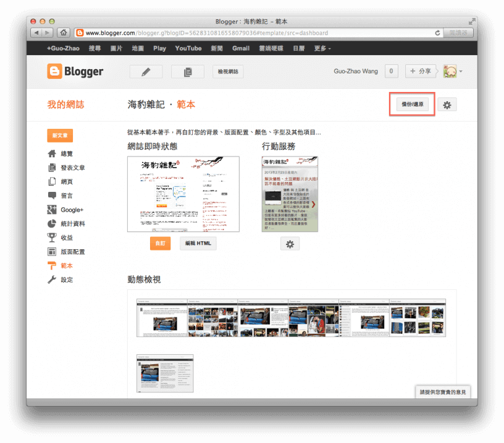Choose the third dynamic view template thumbnail
504x443 pixels.
click(x=263, y=318)
